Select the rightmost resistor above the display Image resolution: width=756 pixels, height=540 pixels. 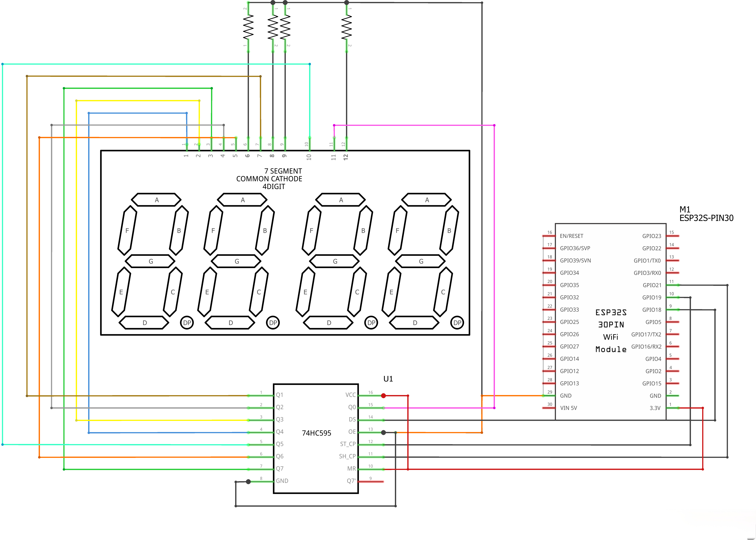(346, 28)
